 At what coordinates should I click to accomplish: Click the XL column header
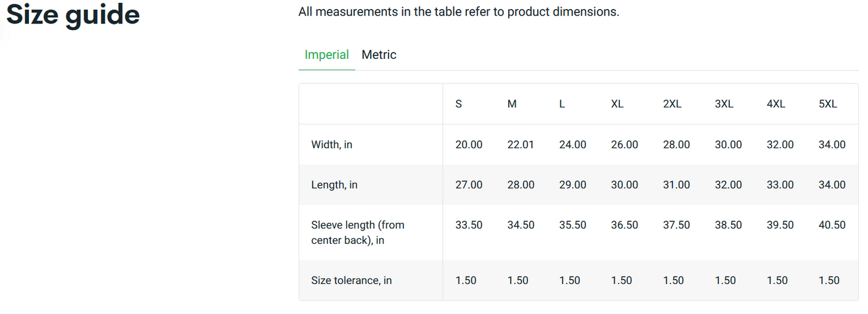617,104
